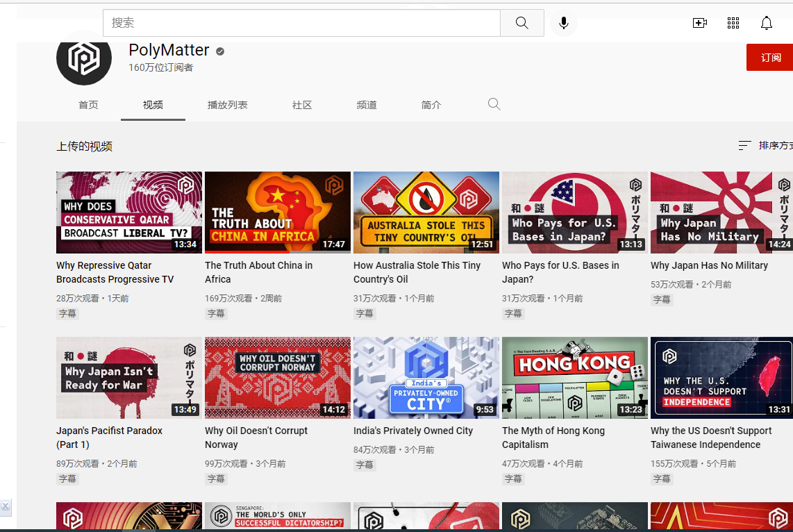Open Who Pays for U.S. Bases thumbnail
The height and width of the screenshot is (532, 793).
(x=575, y=213)
